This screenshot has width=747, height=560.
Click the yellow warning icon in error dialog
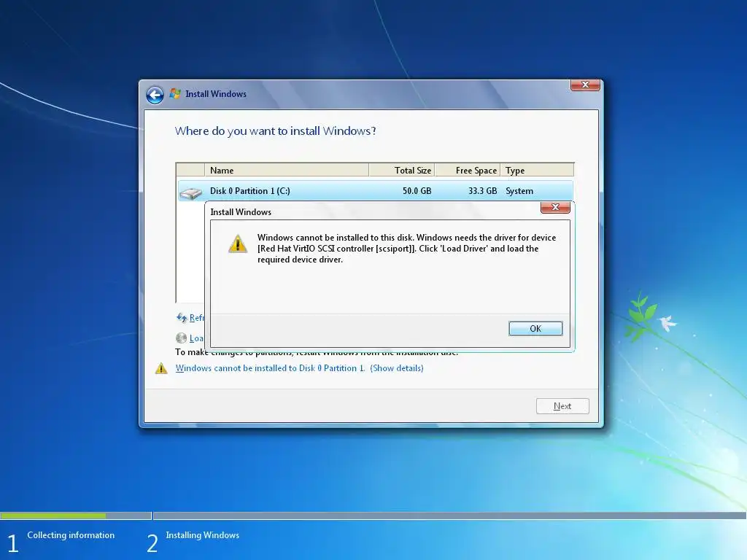(x=238, y=244)
